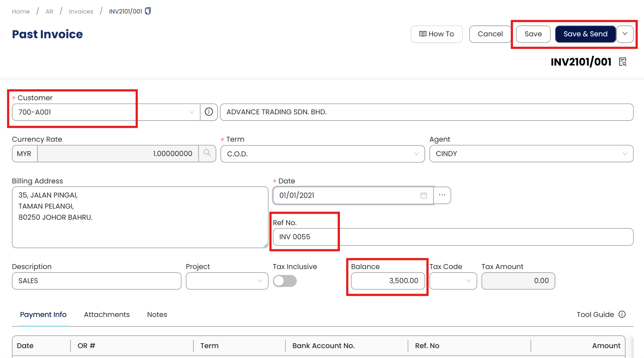This screenshot has height=358, width=644.
Task: Click the three-dots button beside Date
Action: click(442, 195)
